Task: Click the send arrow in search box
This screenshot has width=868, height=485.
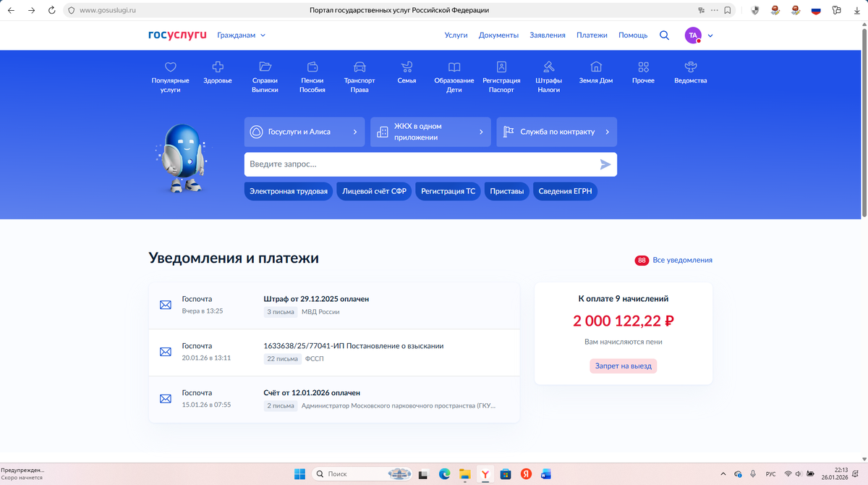Action: point(605,164)
